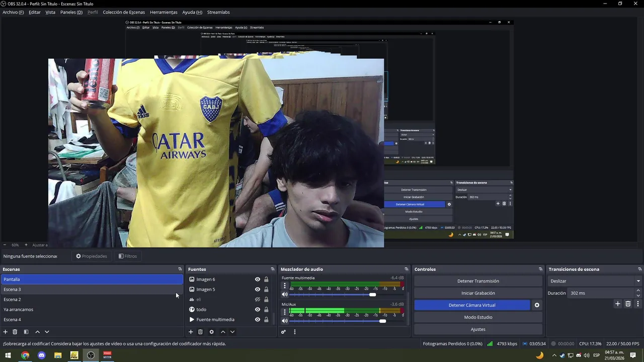Viewport: 644px width, 362px height.
Task: Show the hidden eli text source
Action: tap(258, 300)
